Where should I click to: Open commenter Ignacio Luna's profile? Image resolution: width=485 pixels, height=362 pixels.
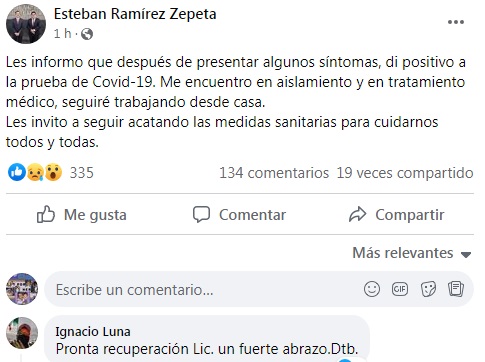93,332
